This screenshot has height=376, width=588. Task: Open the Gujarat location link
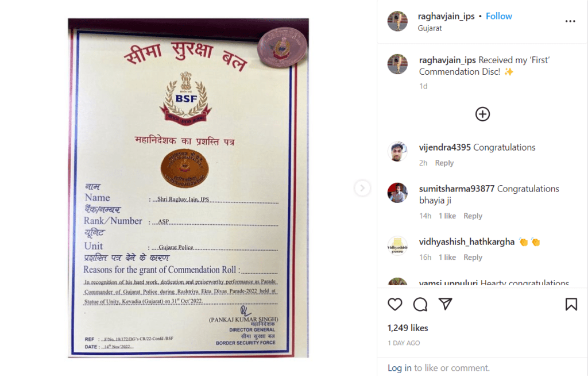pos(430,28)
